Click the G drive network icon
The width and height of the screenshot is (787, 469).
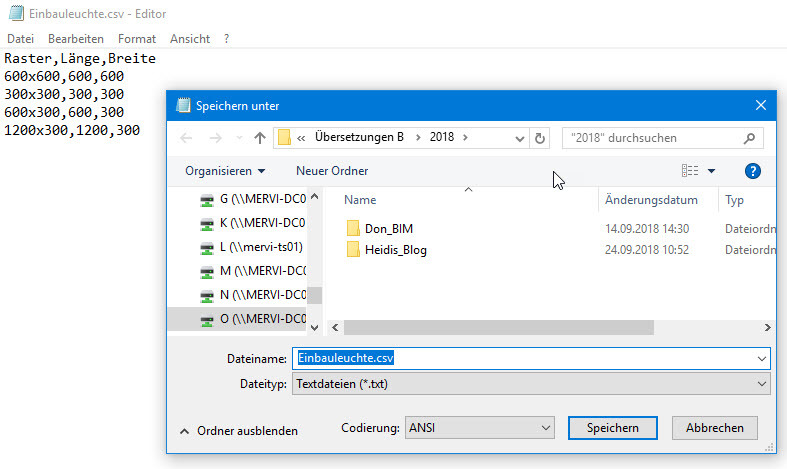coord(207,200)
